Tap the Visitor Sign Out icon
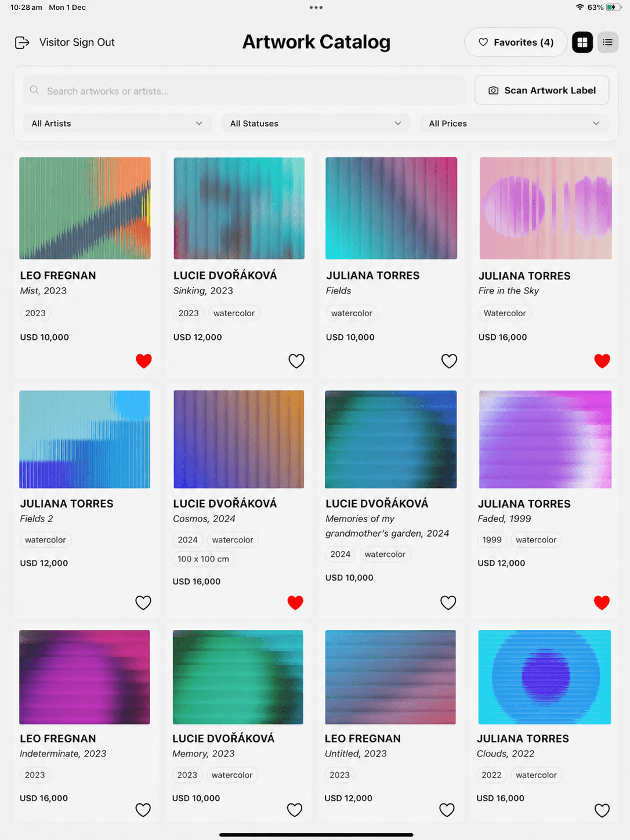 pos(22,42)
